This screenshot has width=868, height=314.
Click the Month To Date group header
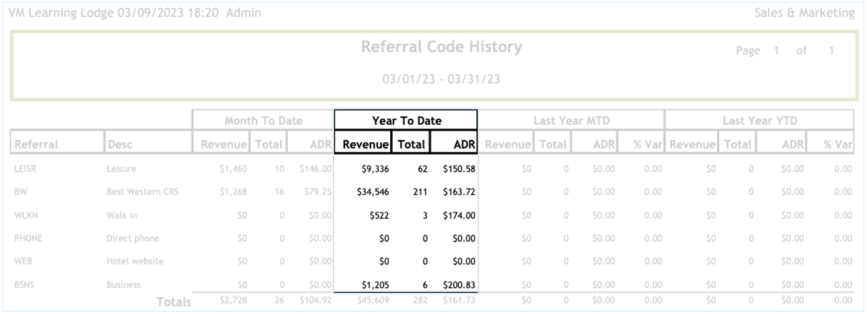click(x=264, y=120)
